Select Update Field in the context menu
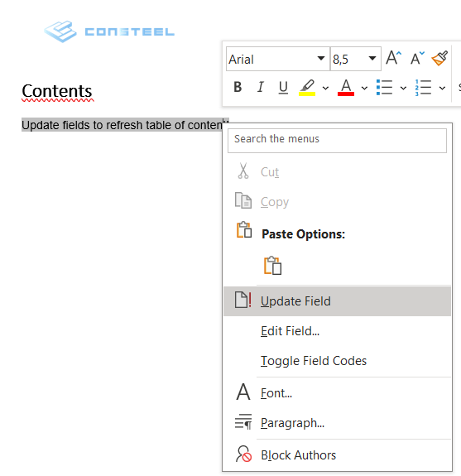 (337, 301)
